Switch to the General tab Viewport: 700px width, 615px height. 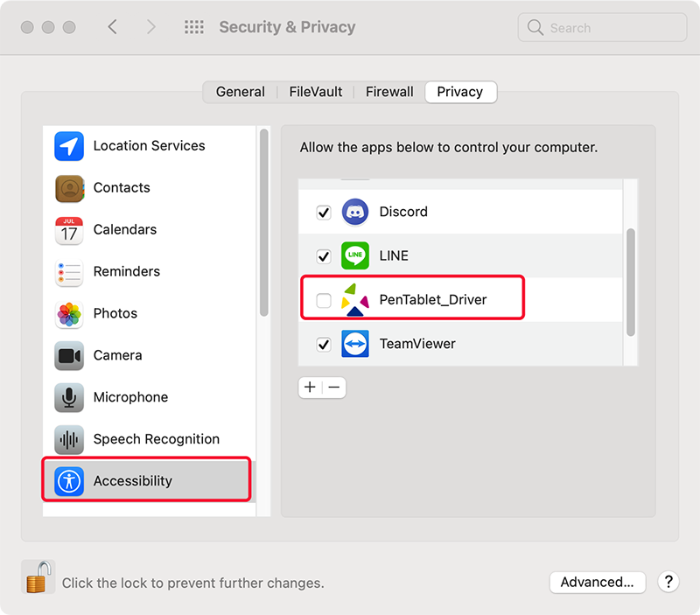(240, 92)
